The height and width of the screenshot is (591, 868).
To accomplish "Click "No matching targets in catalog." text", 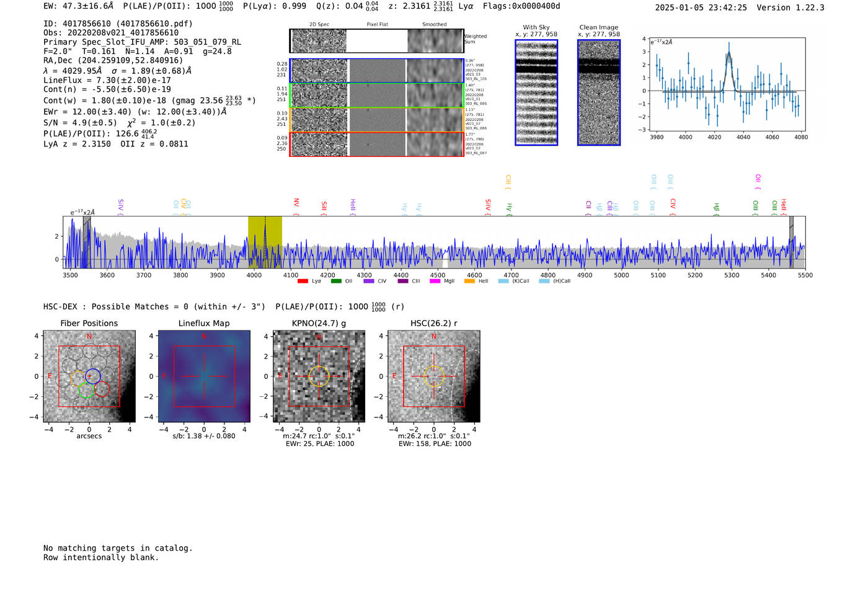I will click(x=118, y=548).
